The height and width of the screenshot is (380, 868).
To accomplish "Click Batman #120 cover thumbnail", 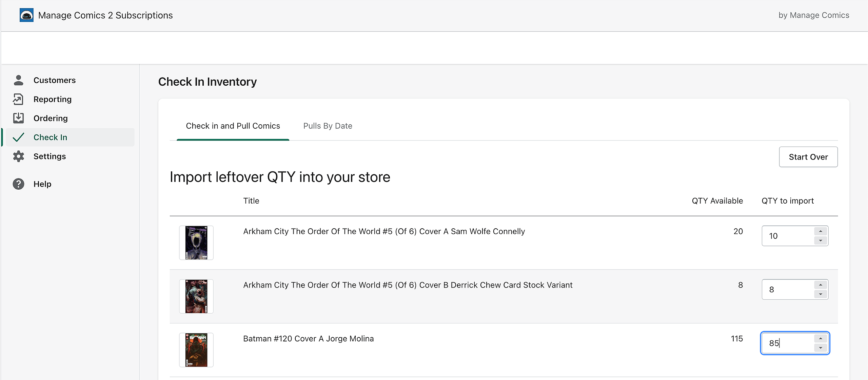I will click(196, 350).
